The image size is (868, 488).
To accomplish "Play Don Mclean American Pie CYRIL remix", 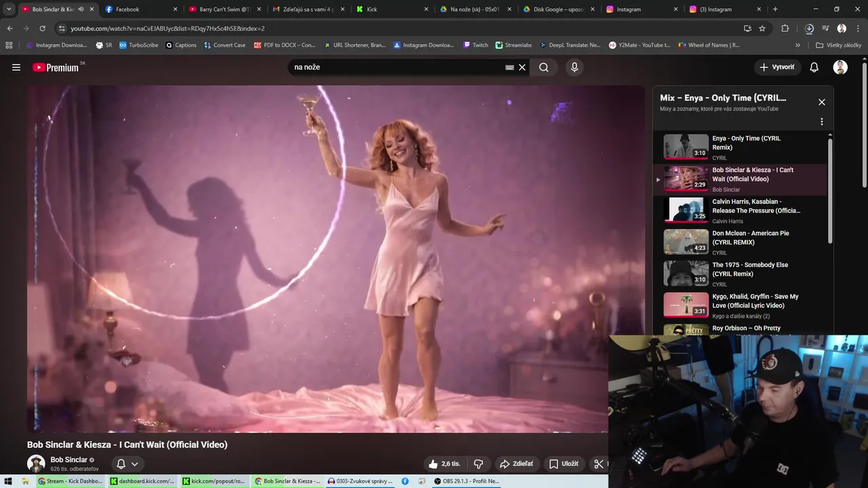I will click(741, 243).
